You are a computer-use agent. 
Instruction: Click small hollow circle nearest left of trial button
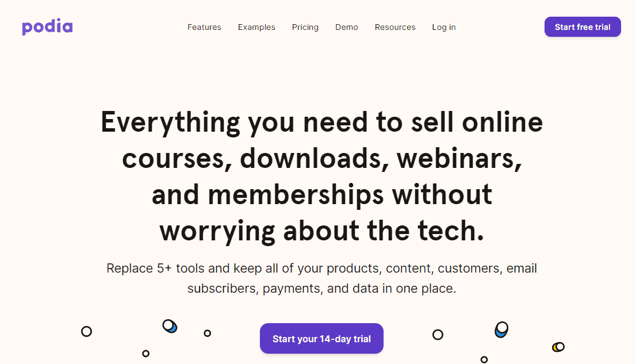click(208, 333)
